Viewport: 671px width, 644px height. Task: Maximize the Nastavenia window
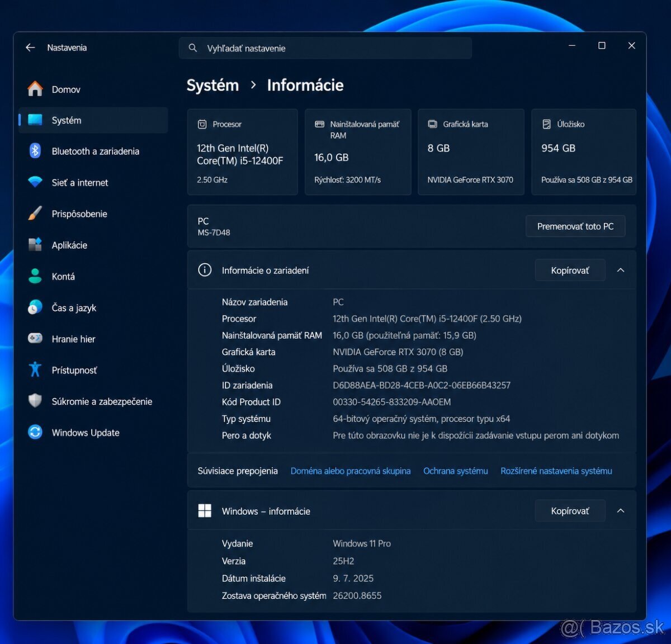click(x=602, y=46)
